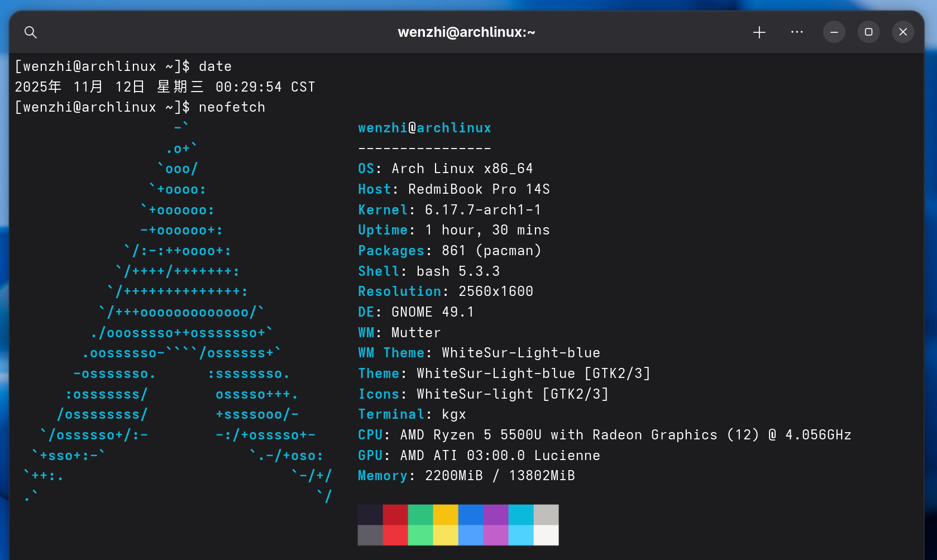Open a new tab with plus icon
This screenshot has height=560, width=937.
759,32
